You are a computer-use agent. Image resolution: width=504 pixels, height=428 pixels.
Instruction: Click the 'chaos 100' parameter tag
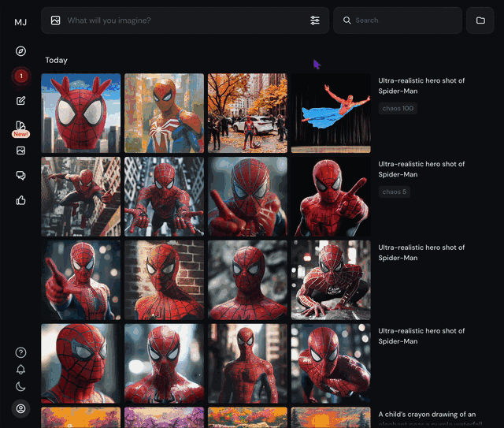(398, 109)
